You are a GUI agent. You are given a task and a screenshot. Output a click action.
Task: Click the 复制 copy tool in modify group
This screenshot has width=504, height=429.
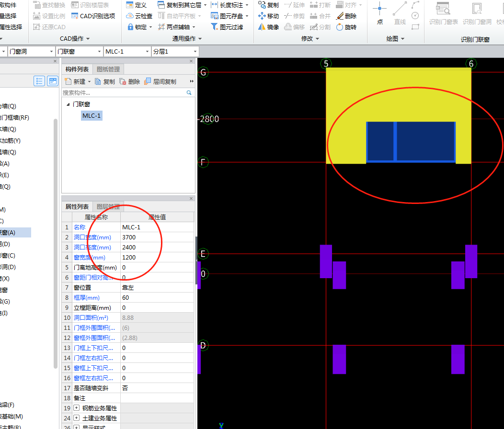pyautogui.click(x=268, y=5)
